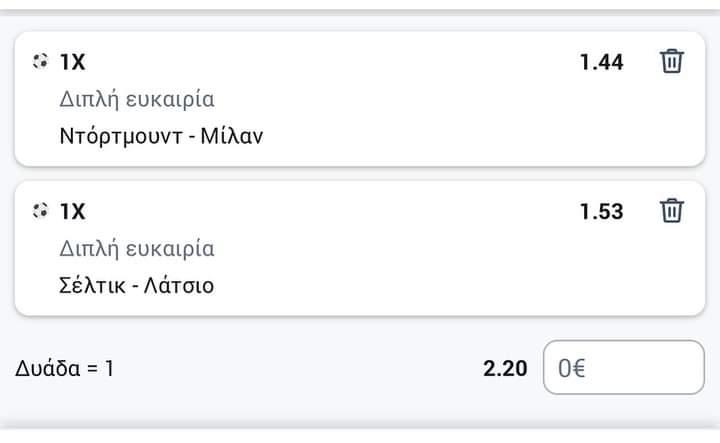
Task: Click 1X pick in the Ντόρτμουντ card
Action: [x=73, y=62]
